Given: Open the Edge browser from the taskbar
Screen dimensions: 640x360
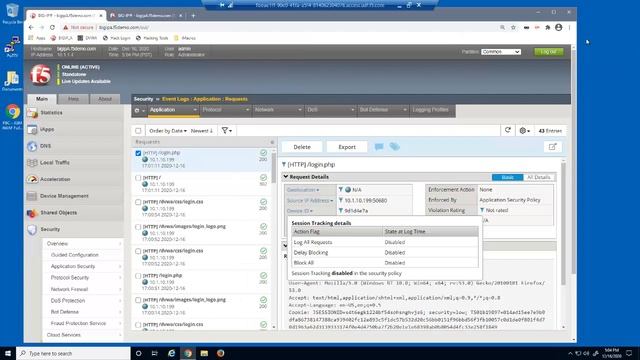Looking at the screenshot, I should click(x=171, y=353).
